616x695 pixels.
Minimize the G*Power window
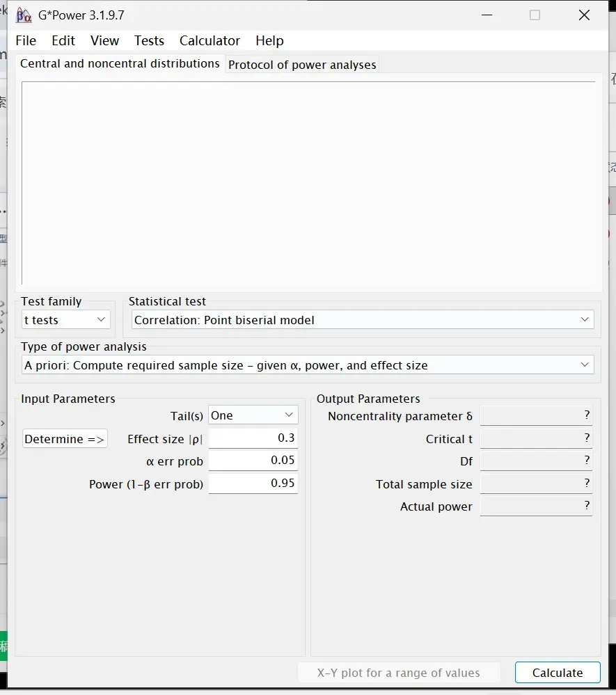pos(487,15)
